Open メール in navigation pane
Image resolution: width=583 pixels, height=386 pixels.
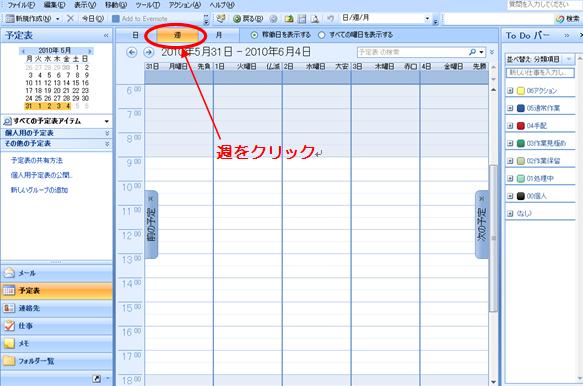[57, 273]
